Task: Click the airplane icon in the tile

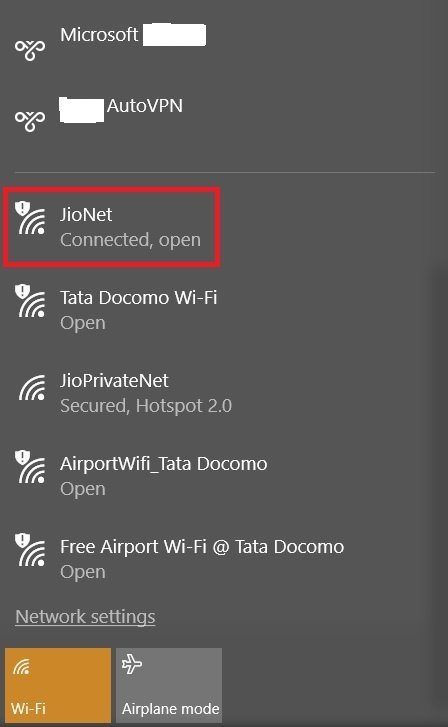Action: coord(132,664)
